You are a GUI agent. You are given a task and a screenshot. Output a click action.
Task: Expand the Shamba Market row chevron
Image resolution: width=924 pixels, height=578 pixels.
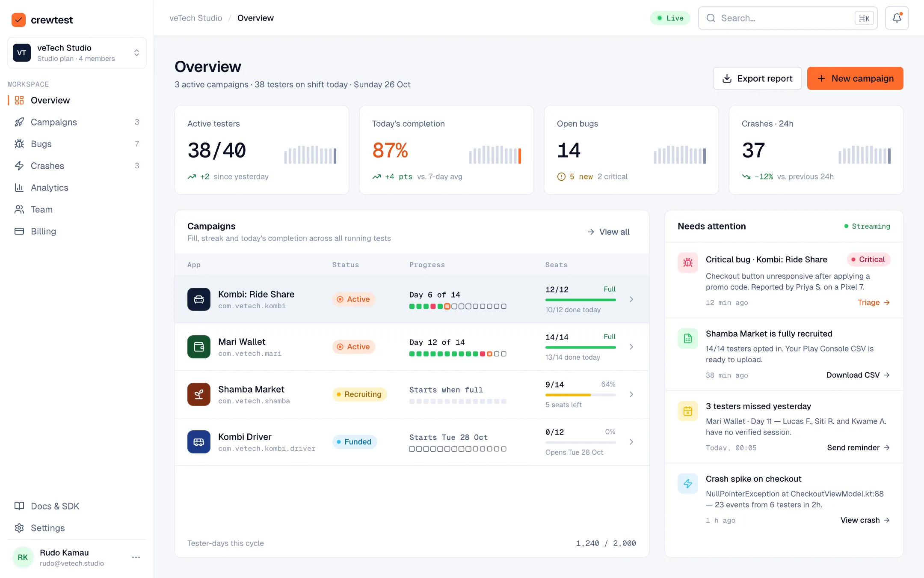(631, 394)
